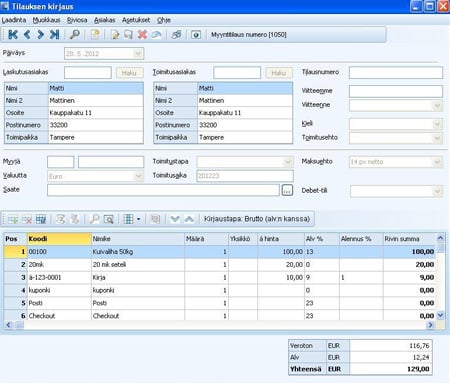Click the printer/copy icon in top toolbar

176,34
